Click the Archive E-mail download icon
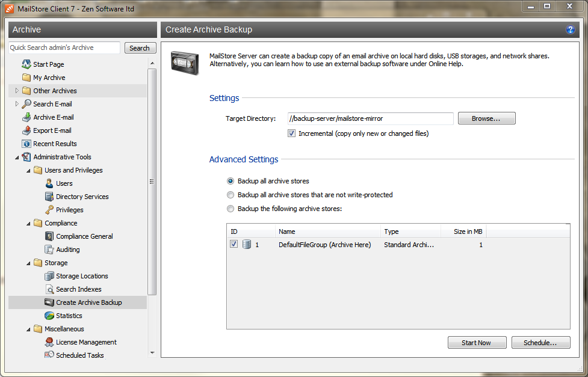The width and height of the screenshot is (588, 377). point(26,117)
